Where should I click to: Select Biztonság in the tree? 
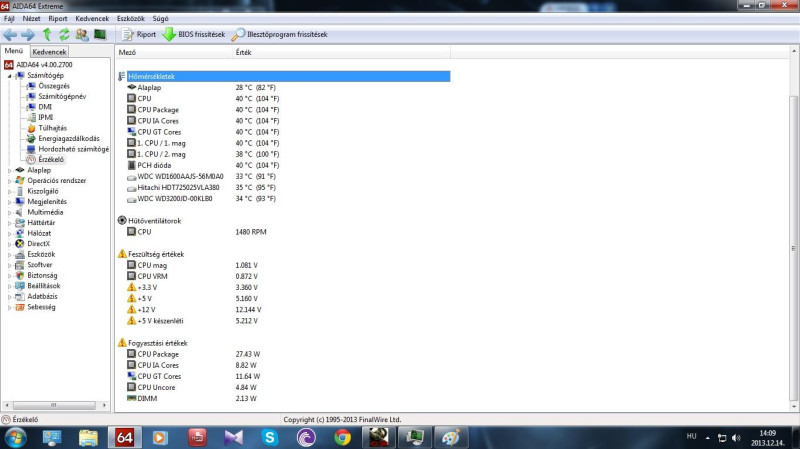42,276
